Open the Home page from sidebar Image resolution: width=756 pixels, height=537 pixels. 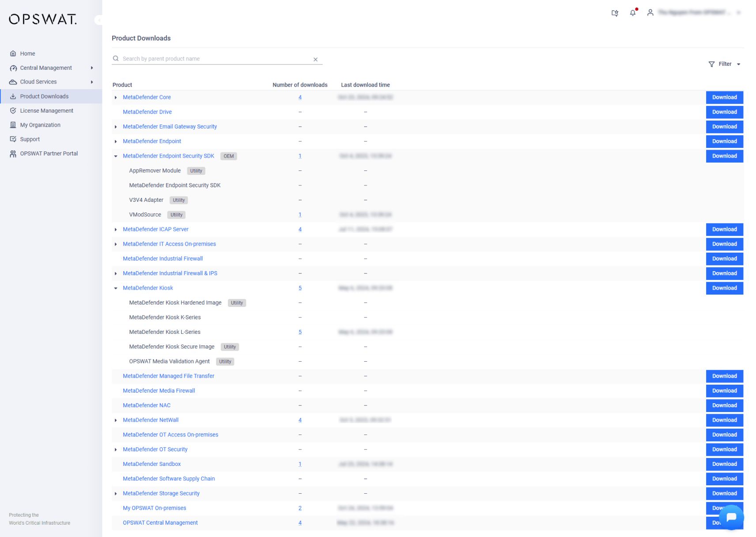click(27, 53)
